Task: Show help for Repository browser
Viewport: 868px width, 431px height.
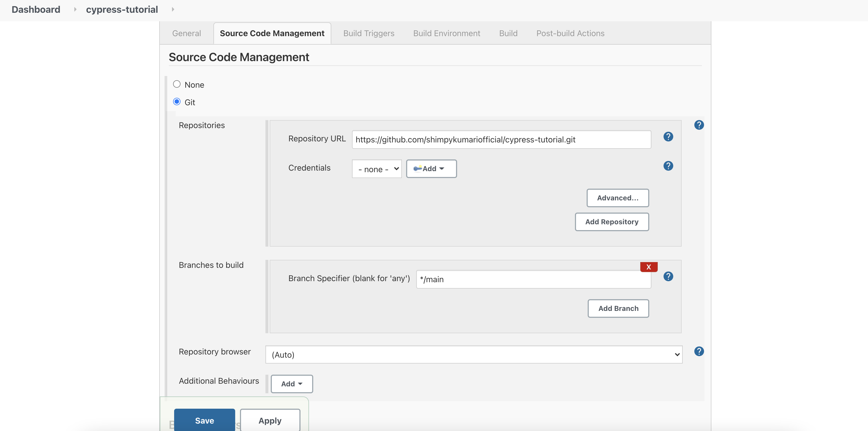Action: click(x=699, y=351)
